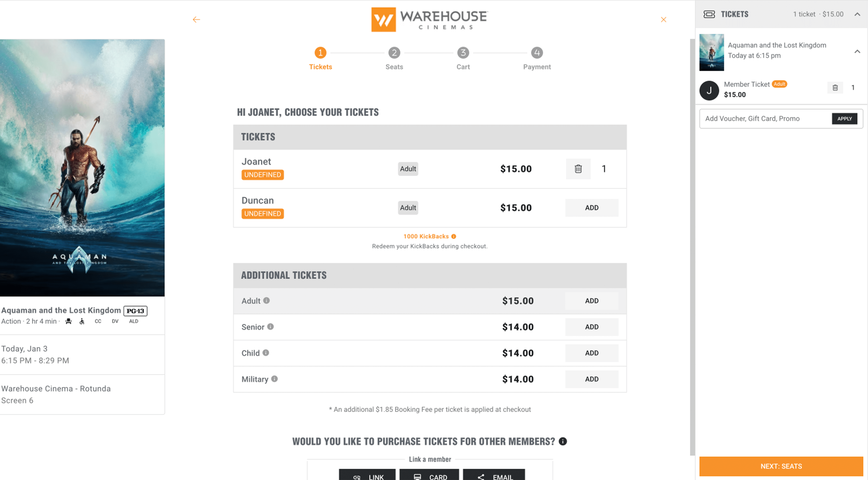Image resolution: width=868 pixels, height=480 pixels.
Task: Add Duncan's Adult ticket
Action: [592, 208]
